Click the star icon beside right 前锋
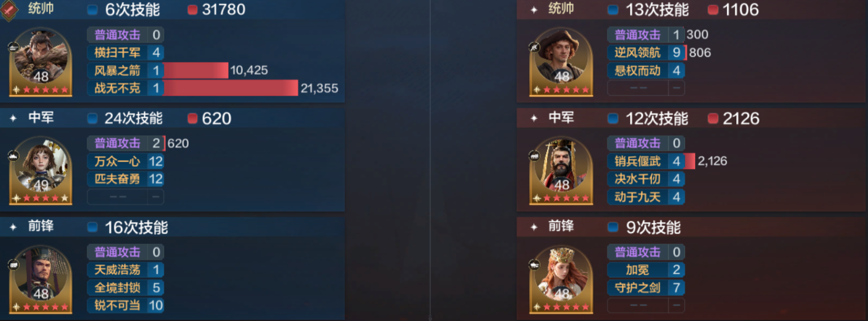The width and height of the screenshot is (868, 321). pos(534,227)
